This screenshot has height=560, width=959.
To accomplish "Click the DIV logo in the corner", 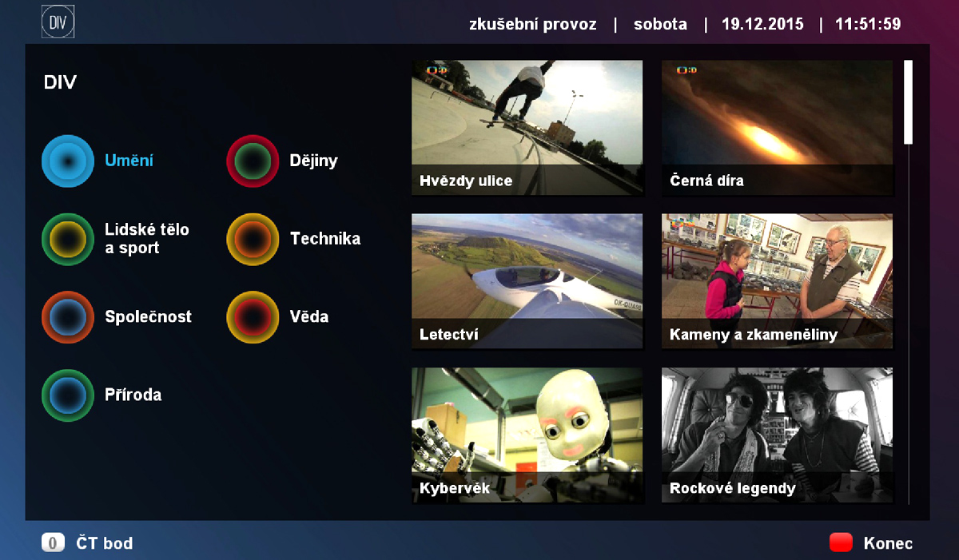I will click(59, 21).
